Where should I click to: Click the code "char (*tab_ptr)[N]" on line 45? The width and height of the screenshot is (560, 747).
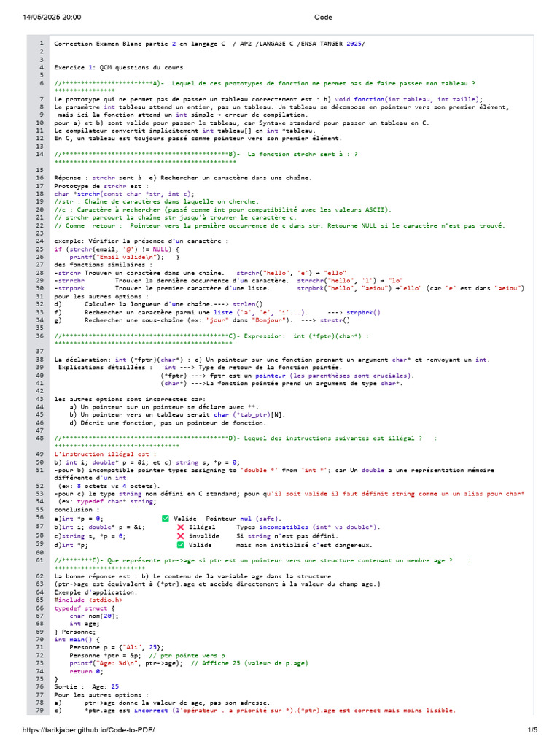click(x=249, y=414)
